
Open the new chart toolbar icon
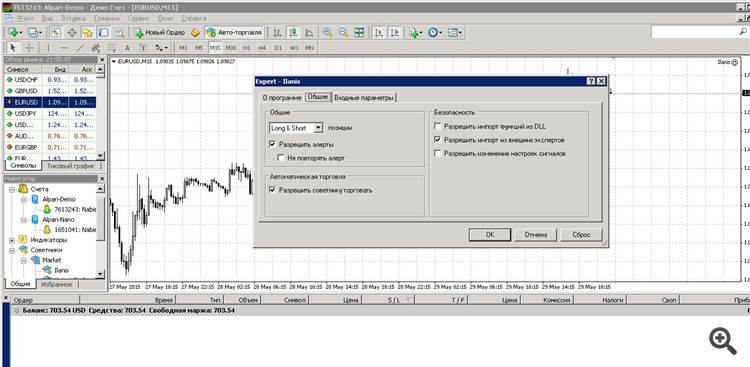click(14, 33)
